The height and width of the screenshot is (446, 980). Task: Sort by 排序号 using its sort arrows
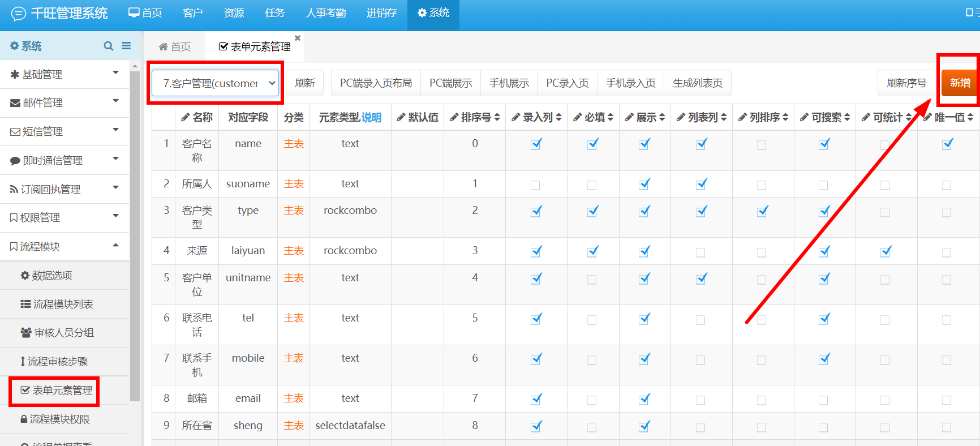497,117
